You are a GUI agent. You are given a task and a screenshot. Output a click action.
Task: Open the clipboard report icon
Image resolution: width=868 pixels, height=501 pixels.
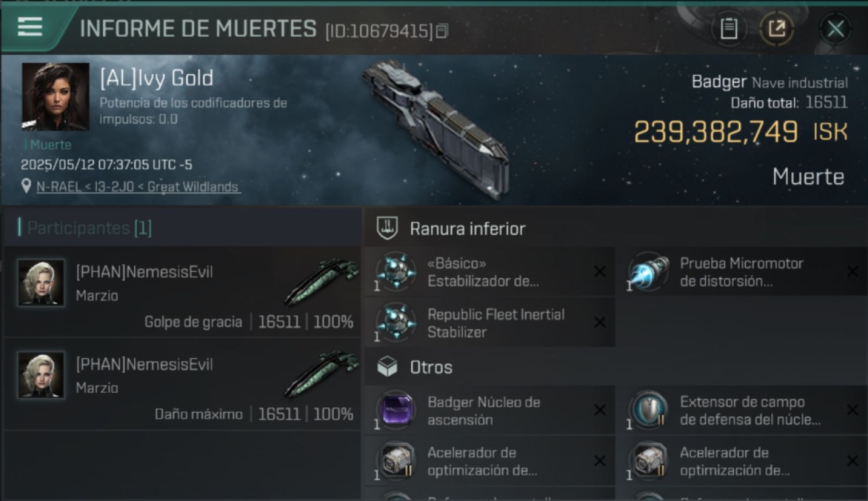coord(728,29)
